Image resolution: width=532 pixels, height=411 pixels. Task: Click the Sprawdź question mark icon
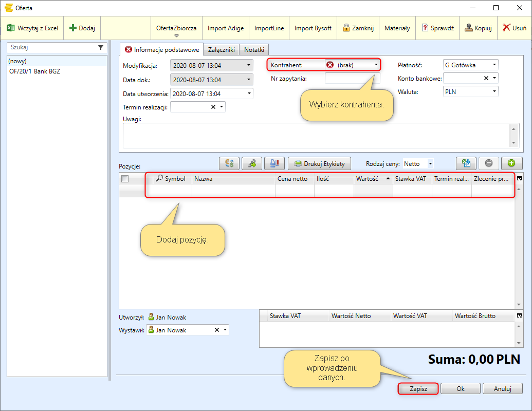[x=425, y=28]
